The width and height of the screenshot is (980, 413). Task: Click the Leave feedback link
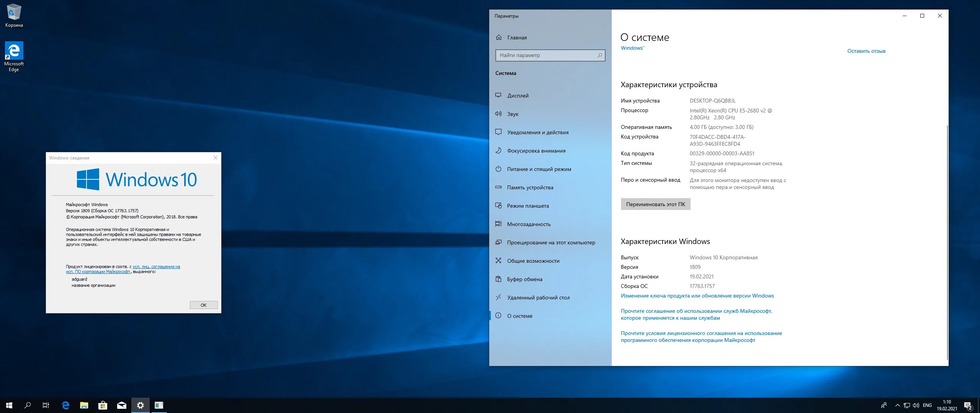tap(866, 51)
